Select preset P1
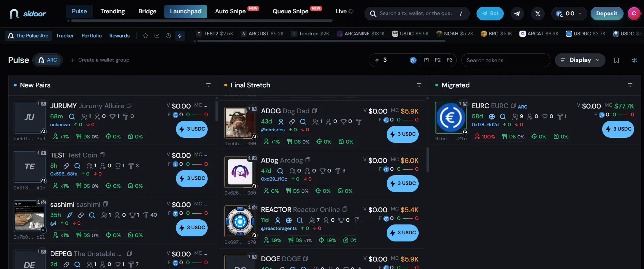644x269 pixels. click(426, 60)
